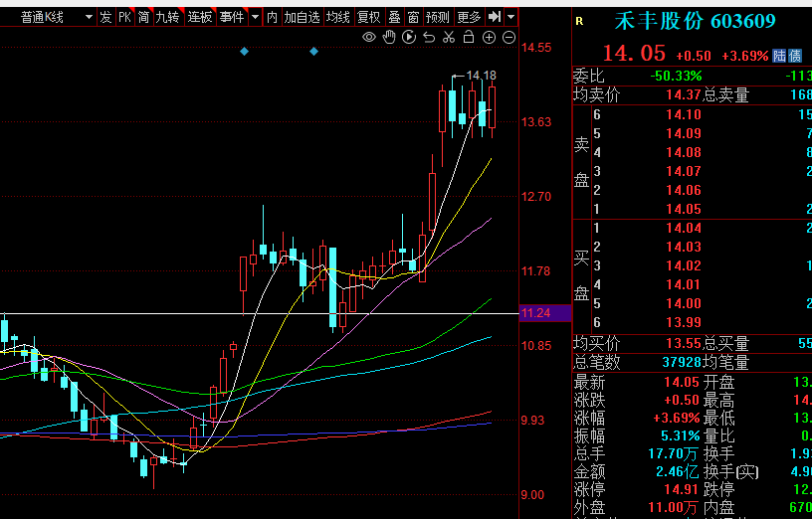Viewport: 812px width, 519px height.
Task: Click the 均卖价 14.37 value
Action: pyautogui.click(x=684, y=94)
